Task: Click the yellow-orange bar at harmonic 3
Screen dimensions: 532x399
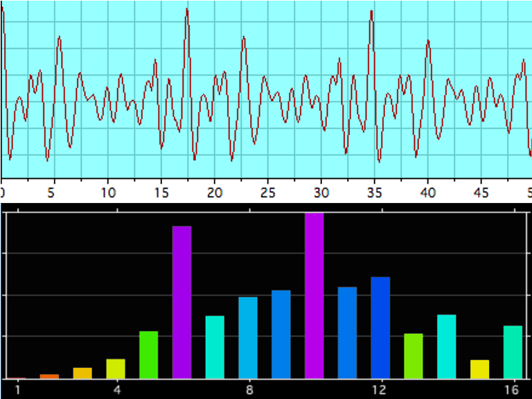Action: (82, 373)
